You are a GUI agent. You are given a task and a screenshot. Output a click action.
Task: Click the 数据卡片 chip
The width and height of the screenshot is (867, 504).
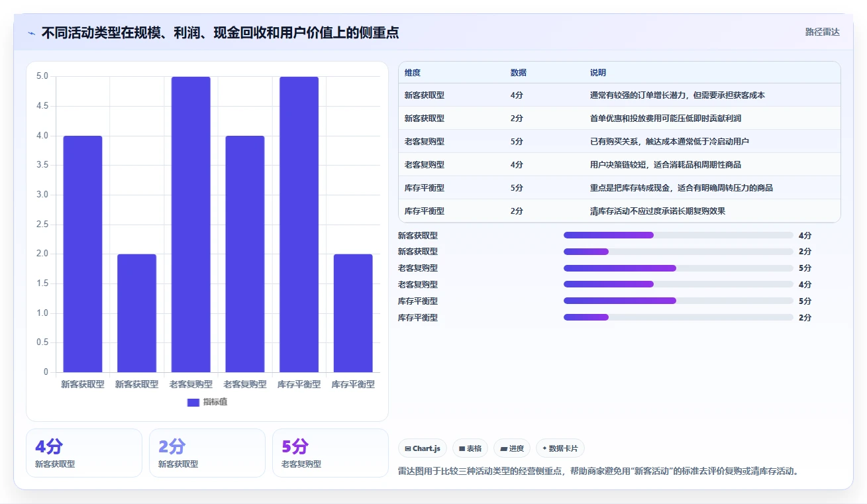(560, 448)
